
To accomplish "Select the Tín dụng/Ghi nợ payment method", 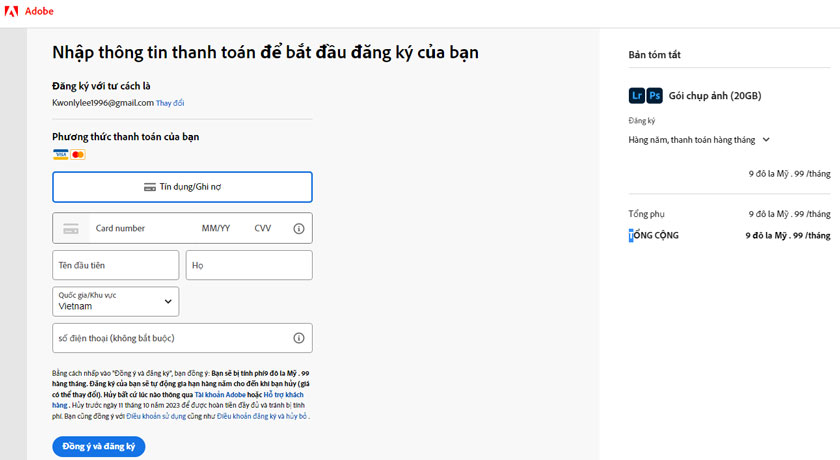I will pyautogui.click(x=182, y=187).
